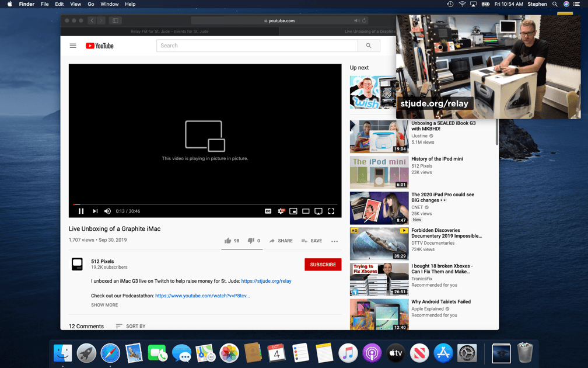The height and width of the screenshot is (368, 588).
Task: Click History of the iPod mini thumbnail
Action: click(379, 172)
